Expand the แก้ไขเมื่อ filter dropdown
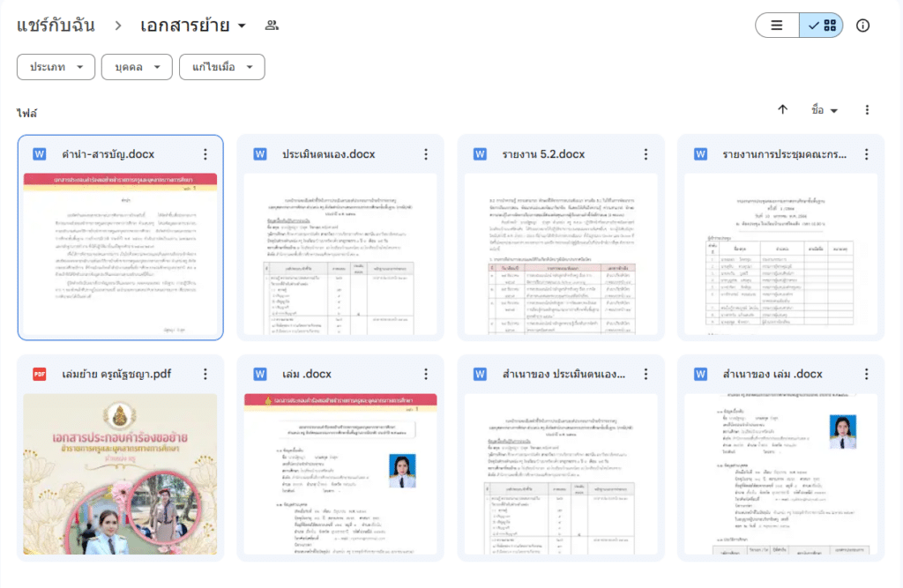The image size is (903, 588). point(221,67)
